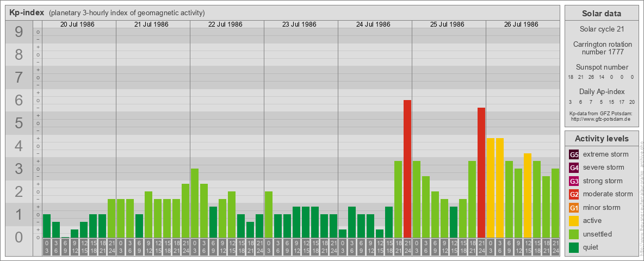Click the dark green quiet level swatch
The height and width of the screenshot is (261, 644).
[x=574, y=247]
